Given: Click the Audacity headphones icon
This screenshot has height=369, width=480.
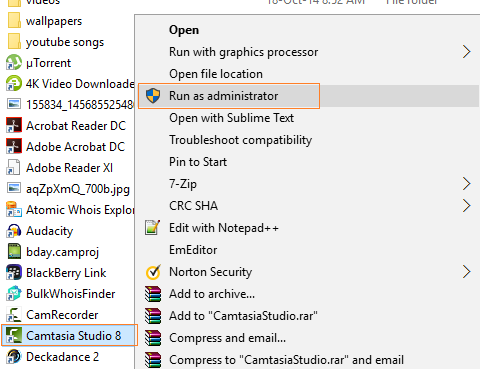Looking at the screenshot, I should (x=14, y=230).
